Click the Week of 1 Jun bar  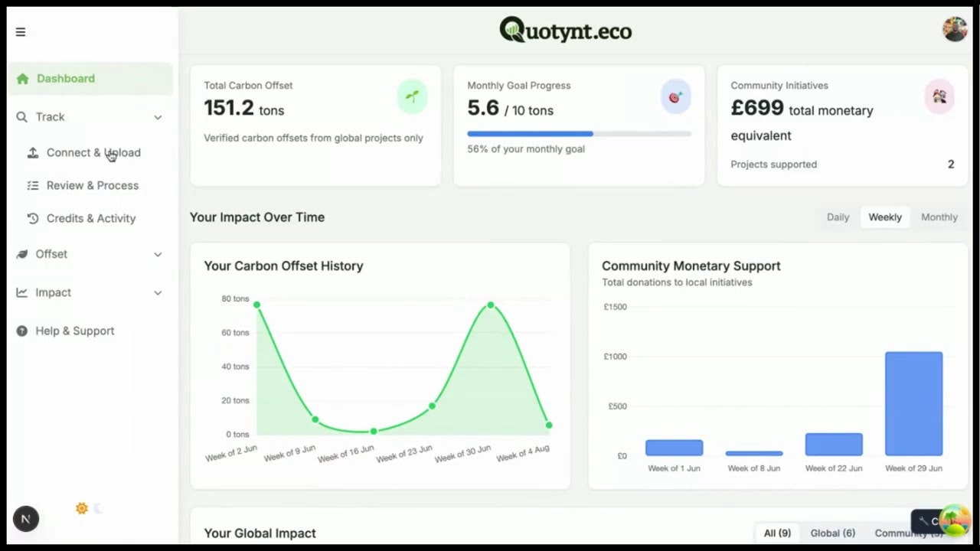point(674,448)
